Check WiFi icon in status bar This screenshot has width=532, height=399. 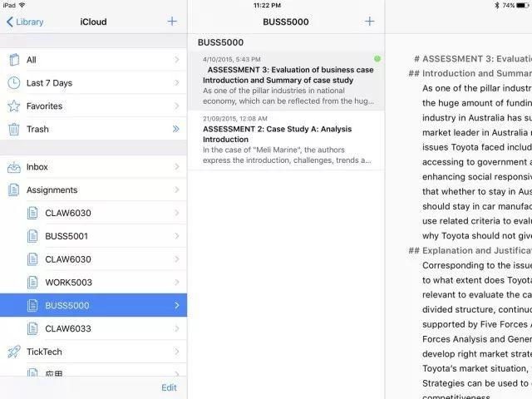(22, 5)
